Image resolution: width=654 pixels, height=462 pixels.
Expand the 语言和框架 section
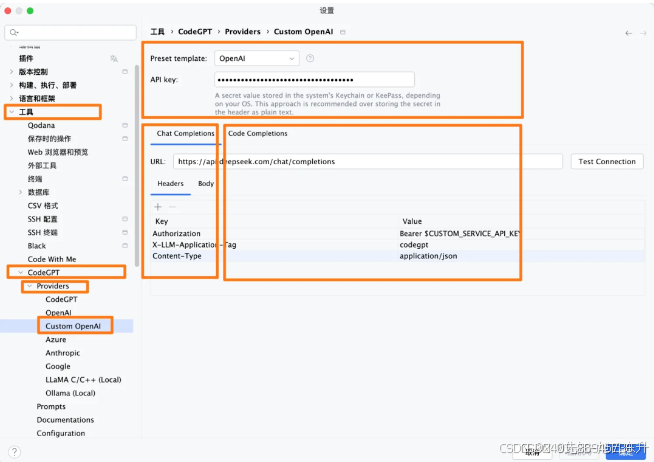point(11,98)
